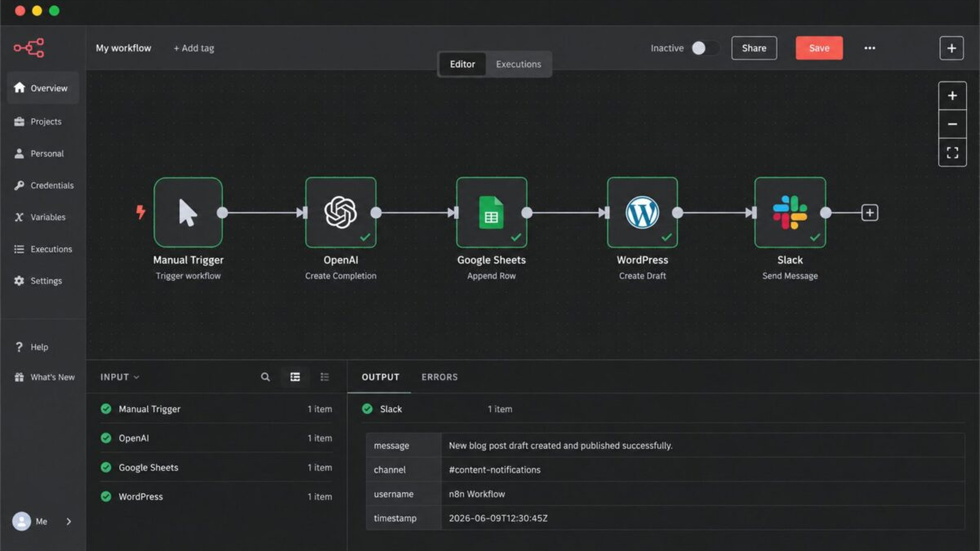Screen dimensions: 980x551
Task: Select OpenAI input row
Action: pos(216,438)
